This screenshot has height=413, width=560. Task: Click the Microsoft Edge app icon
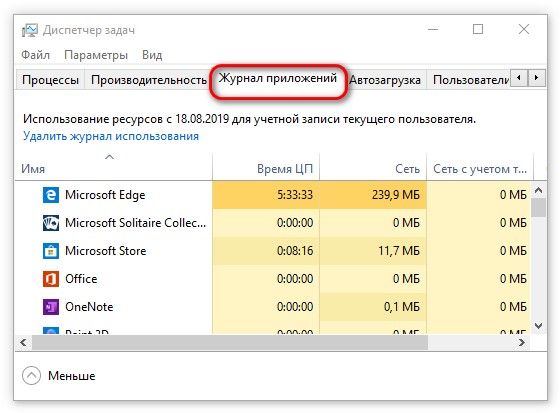51,195
